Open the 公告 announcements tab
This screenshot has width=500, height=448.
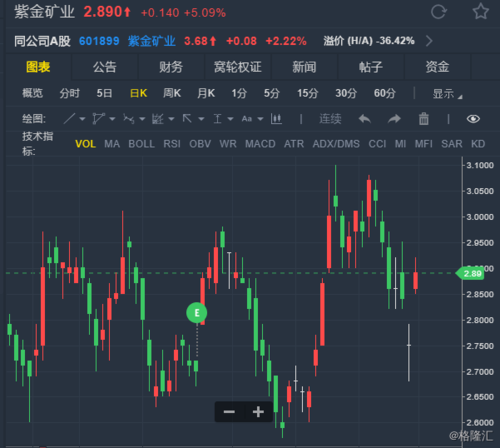coord(104,67)
